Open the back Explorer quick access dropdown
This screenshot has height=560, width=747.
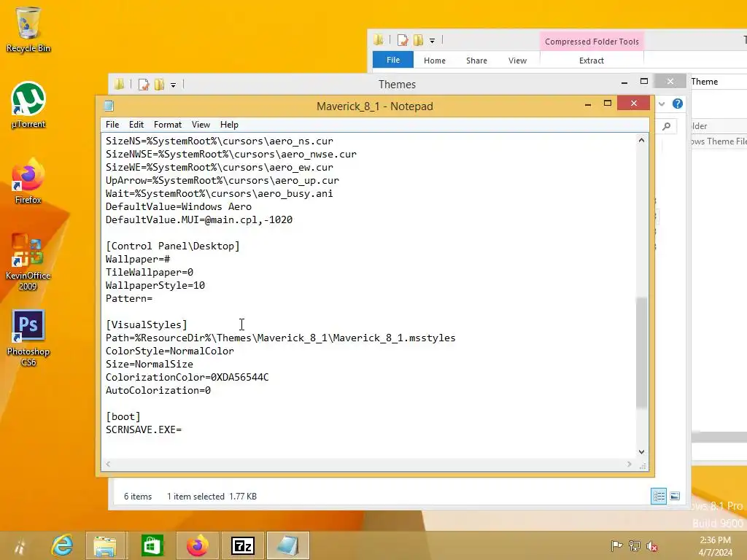(432, 41)
